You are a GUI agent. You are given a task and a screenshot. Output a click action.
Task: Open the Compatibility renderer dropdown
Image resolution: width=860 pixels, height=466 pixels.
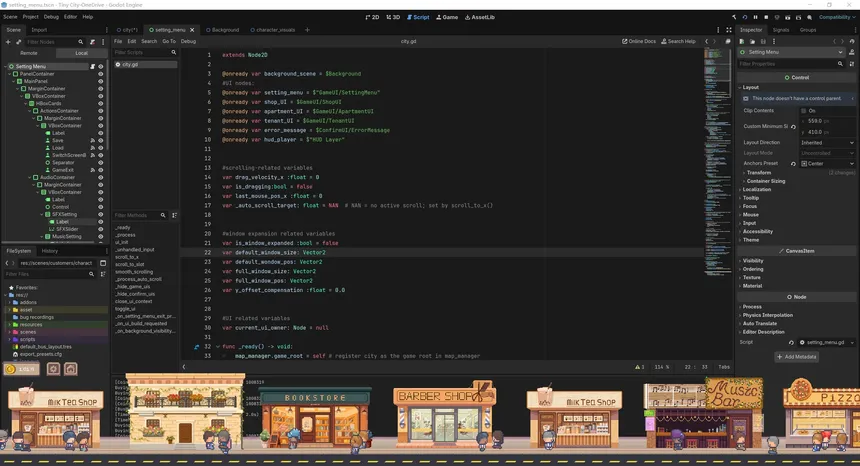click(837, 17)
